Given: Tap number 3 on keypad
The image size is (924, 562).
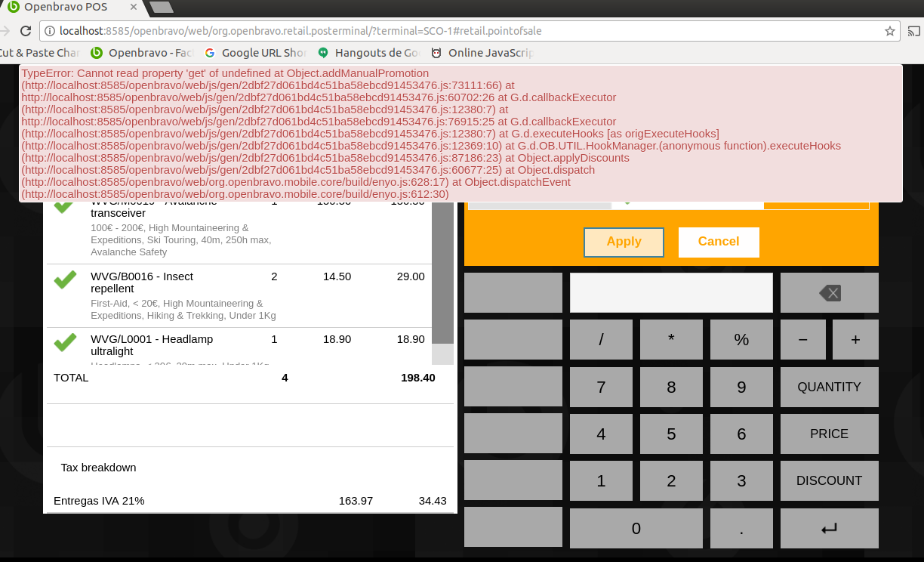Looking at the screenshot, I should pyautogui.click(x=741, y=480).
